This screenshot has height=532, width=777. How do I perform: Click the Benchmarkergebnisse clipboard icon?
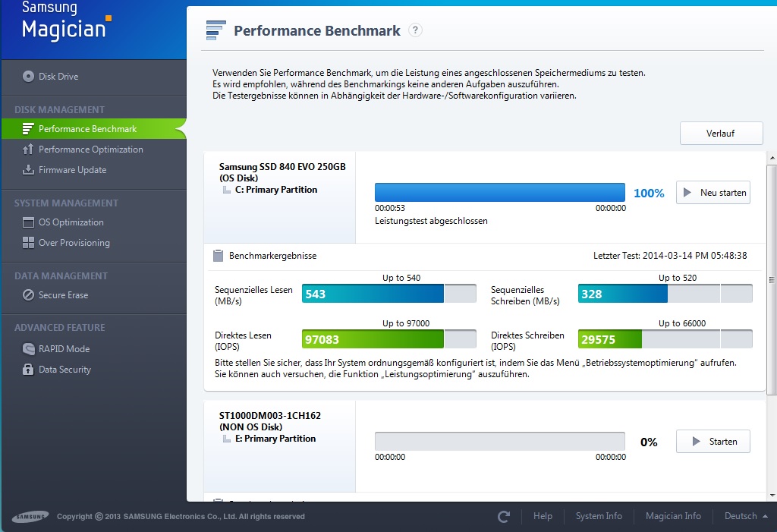pyautogui.click(x=218, y=256)
